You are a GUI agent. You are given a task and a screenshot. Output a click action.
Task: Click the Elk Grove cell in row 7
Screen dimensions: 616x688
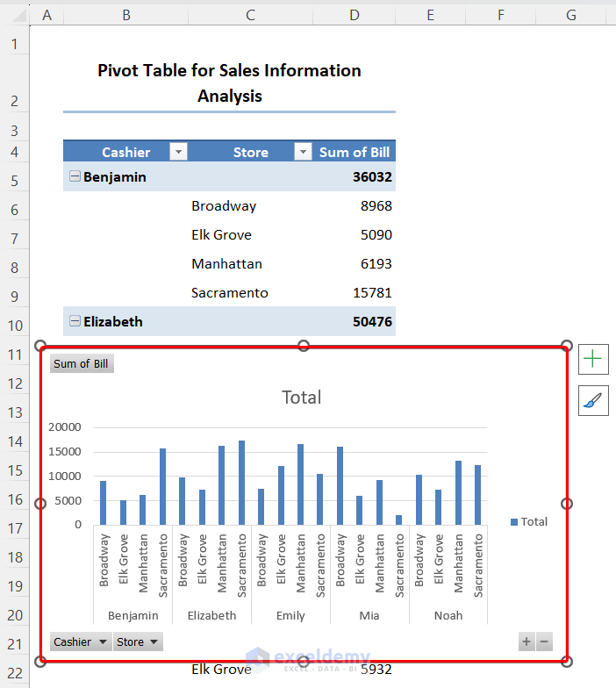tap(251, 235)
